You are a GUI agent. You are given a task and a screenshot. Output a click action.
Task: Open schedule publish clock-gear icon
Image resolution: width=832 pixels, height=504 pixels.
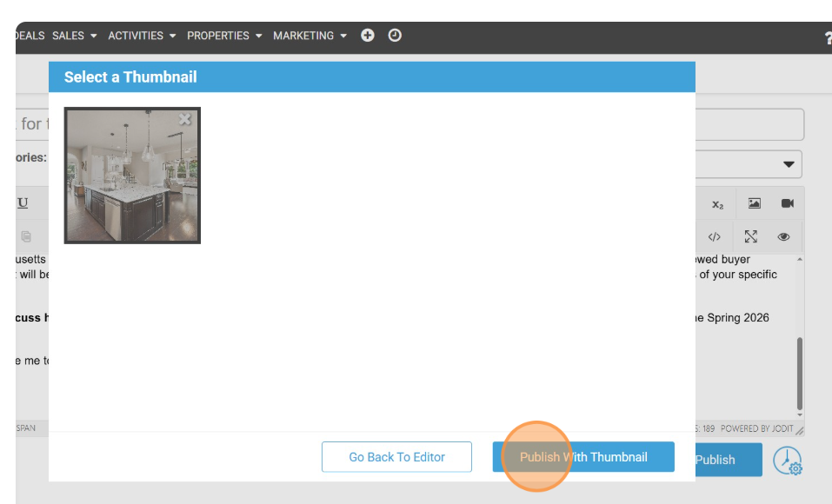[x=788, y=461]
